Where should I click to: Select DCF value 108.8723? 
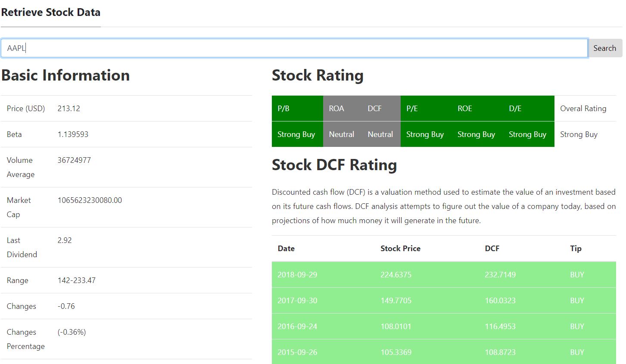point(500,352)
